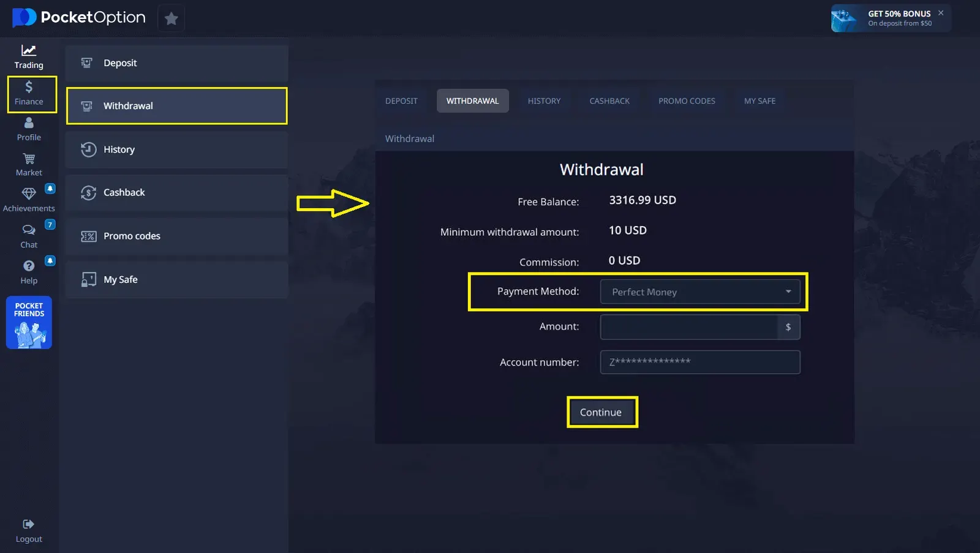Open My Safe in finance menu
This screenshot has height=553, width=980.
(x=176, y=280)
